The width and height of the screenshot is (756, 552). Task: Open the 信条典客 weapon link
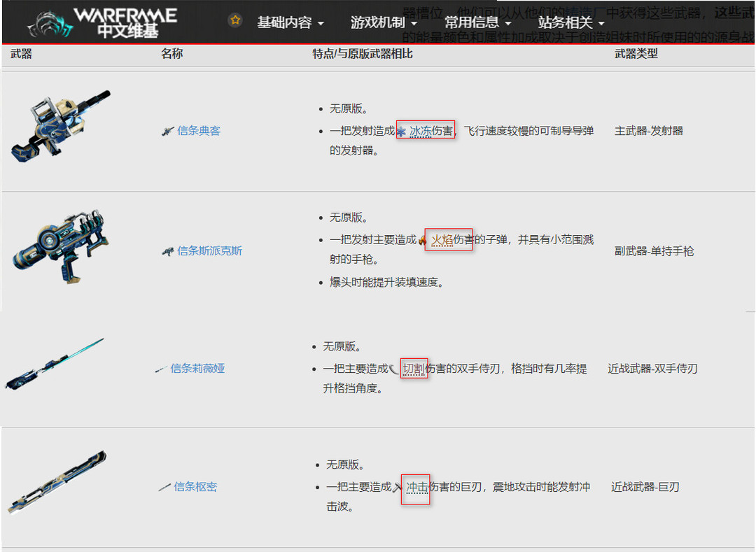pos(199,131)
